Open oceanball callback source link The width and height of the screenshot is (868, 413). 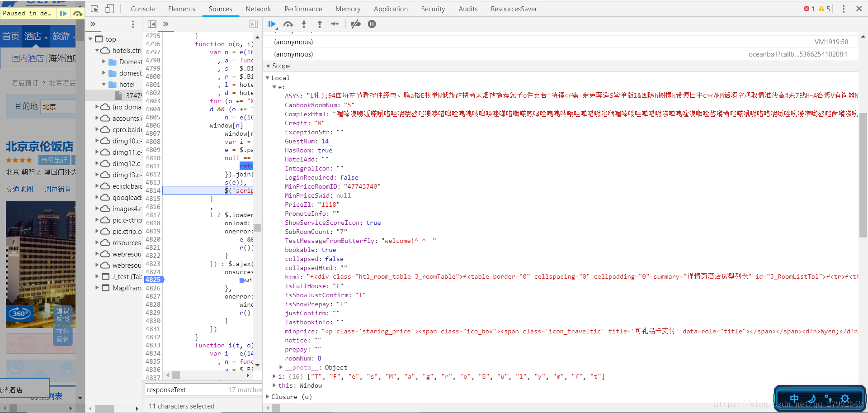tap(798, 54)
